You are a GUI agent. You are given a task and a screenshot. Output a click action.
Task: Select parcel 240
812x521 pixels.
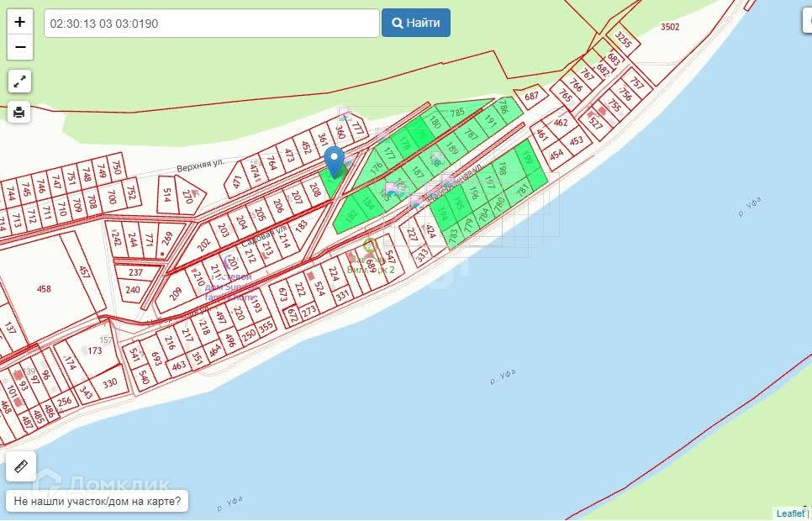point(133,290)
